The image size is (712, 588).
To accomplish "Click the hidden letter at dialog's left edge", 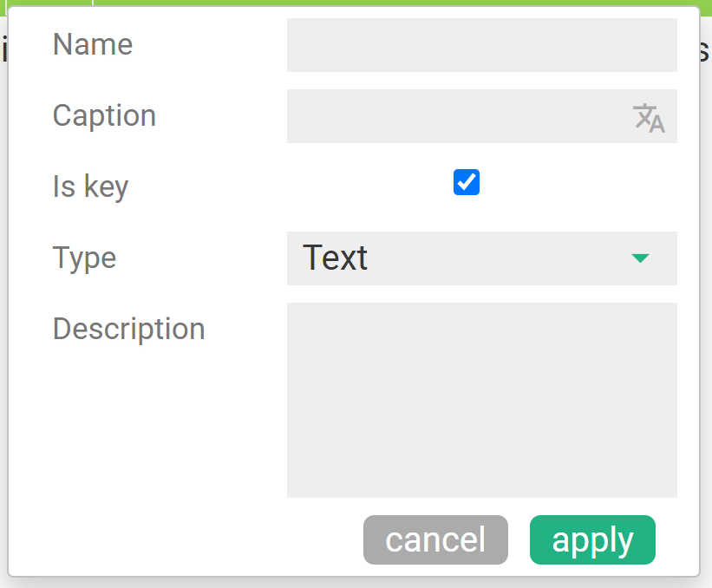I will coord(4,51).
